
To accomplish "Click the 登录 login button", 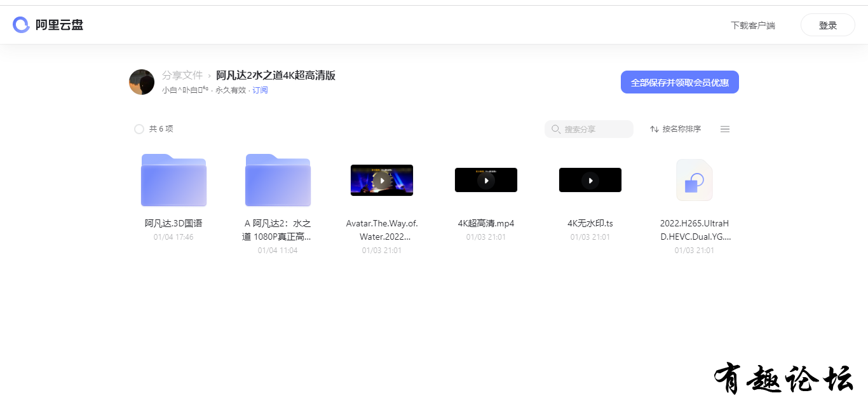I will 828,25.
